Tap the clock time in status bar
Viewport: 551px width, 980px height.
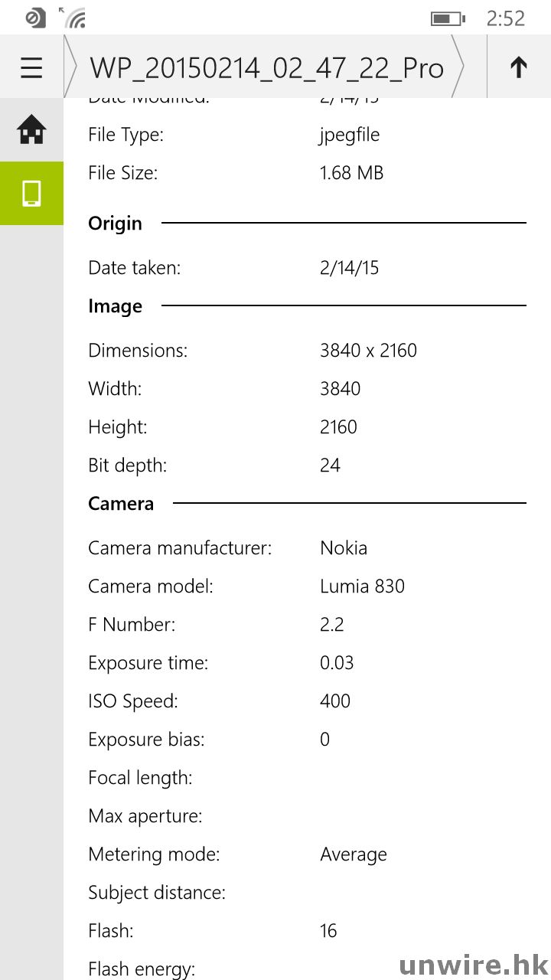click(x=505, y=18)
